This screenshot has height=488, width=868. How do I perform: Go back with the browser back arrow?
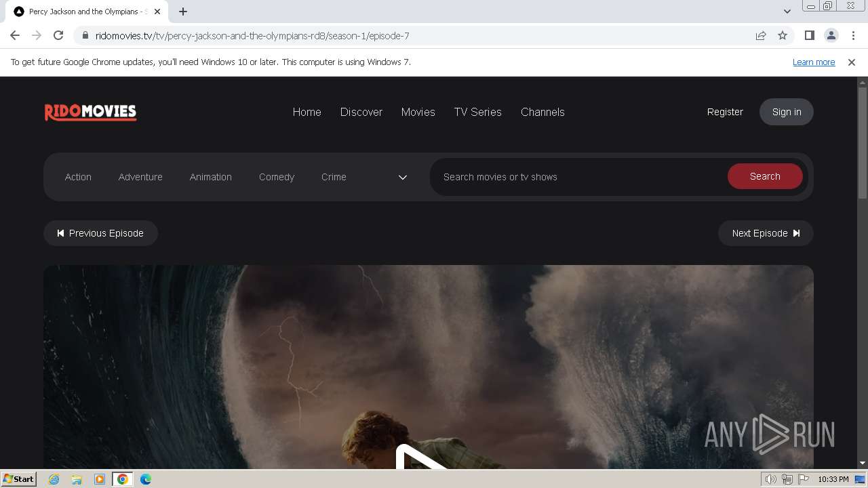15,35
